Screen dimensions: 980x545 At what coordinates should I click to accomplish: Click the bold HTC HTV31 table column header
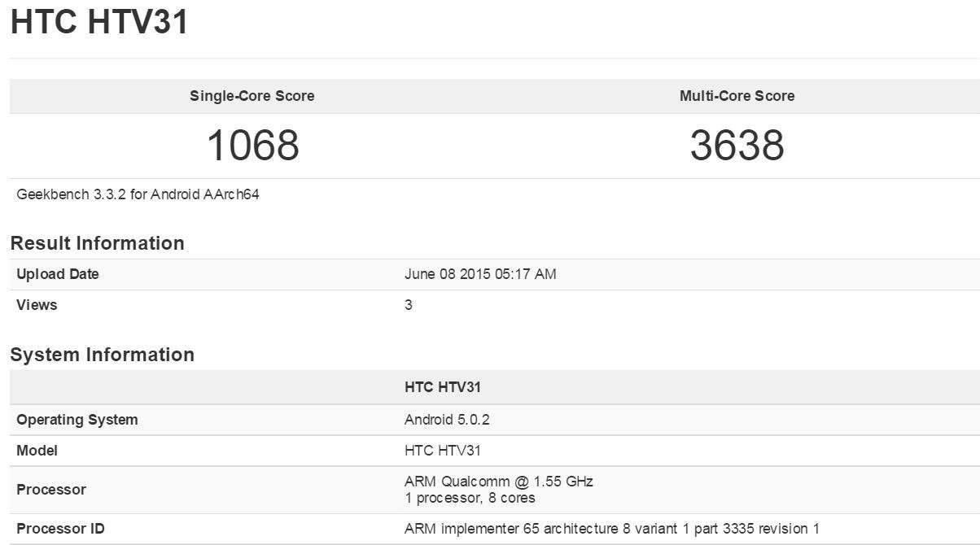[x=443, y=388]
